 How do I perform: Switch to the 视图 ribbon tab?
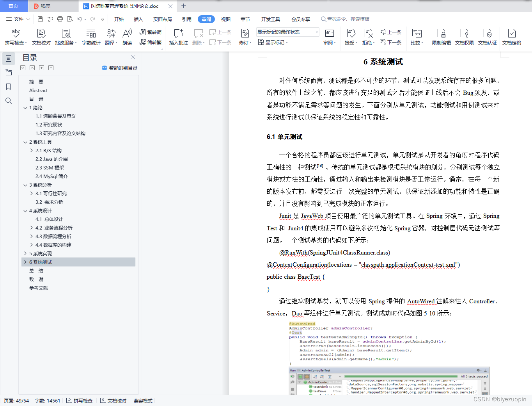click(226, 19)
